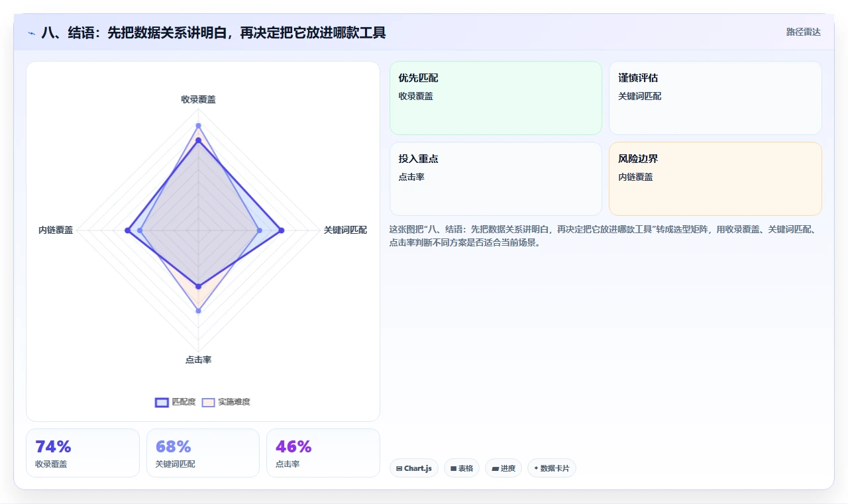Click the 内链覆盖 radar axis label
Viewport: 848px width, 504px height.
click(x=56, y=230)
